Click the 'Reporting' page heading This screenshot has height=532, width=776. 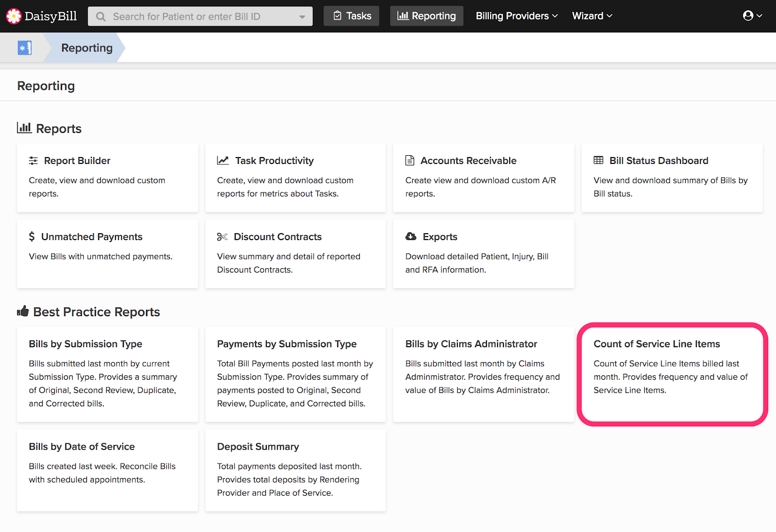pyautogui.click(x=46, y=86)
